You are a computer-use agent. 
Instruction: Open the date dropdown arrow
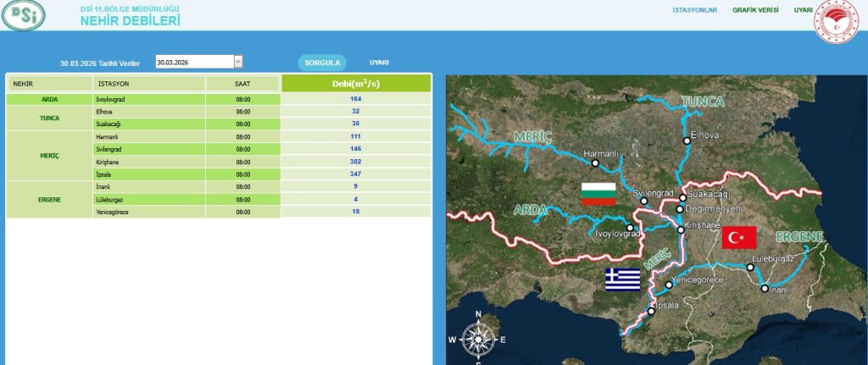tap(238, 61)
